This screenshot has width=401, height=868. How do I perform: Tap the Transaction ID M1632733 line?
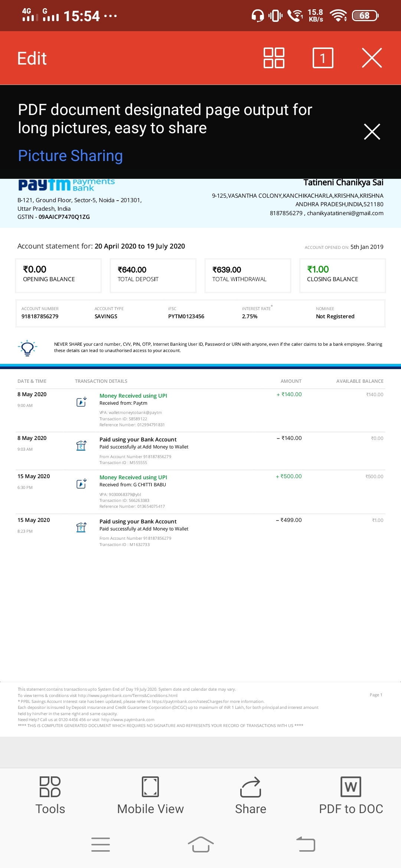(x=124, y=545)
